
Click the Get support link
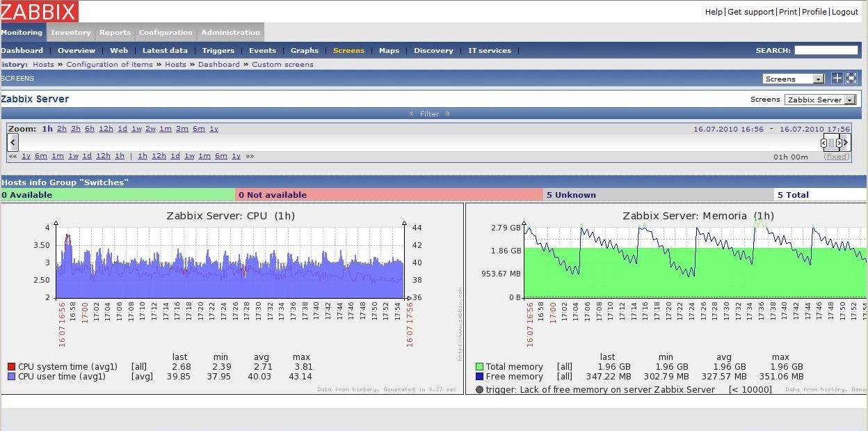coord(750,12)
